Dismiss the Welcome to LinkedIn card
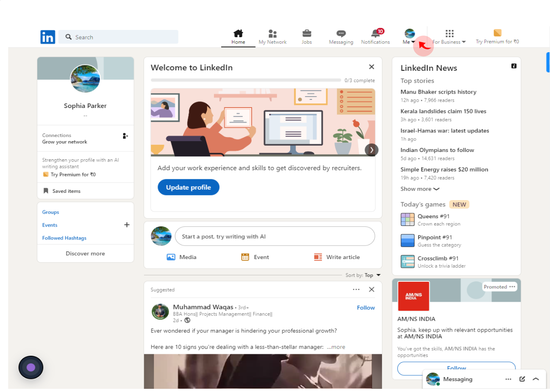Screen dimensions: 550x392 372,67
